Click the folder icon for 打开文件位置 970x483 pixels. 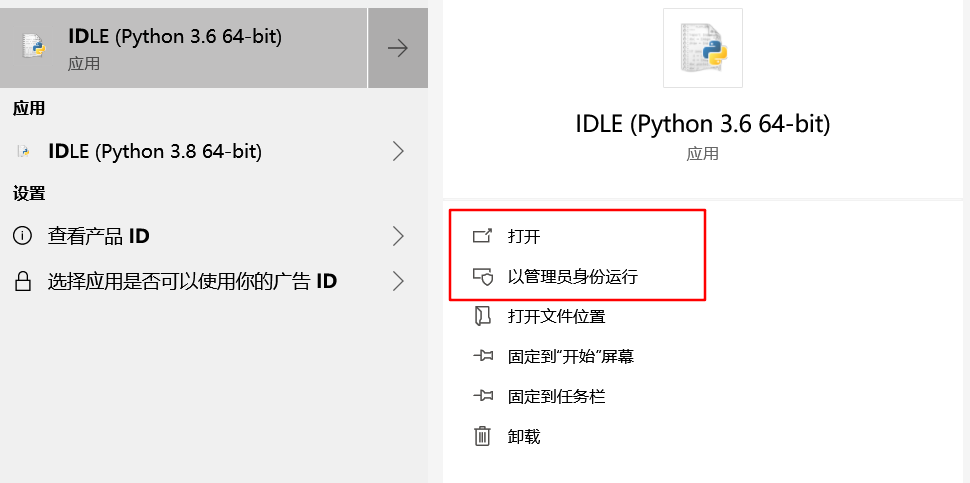(x=483, y=317)
